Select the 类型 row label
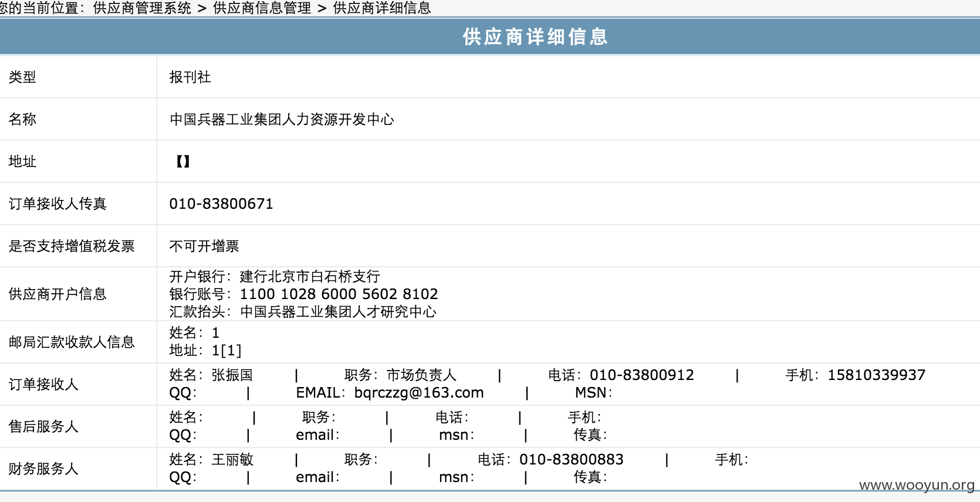The height and width of the screenshot is (502, 980). coord(22,77)
